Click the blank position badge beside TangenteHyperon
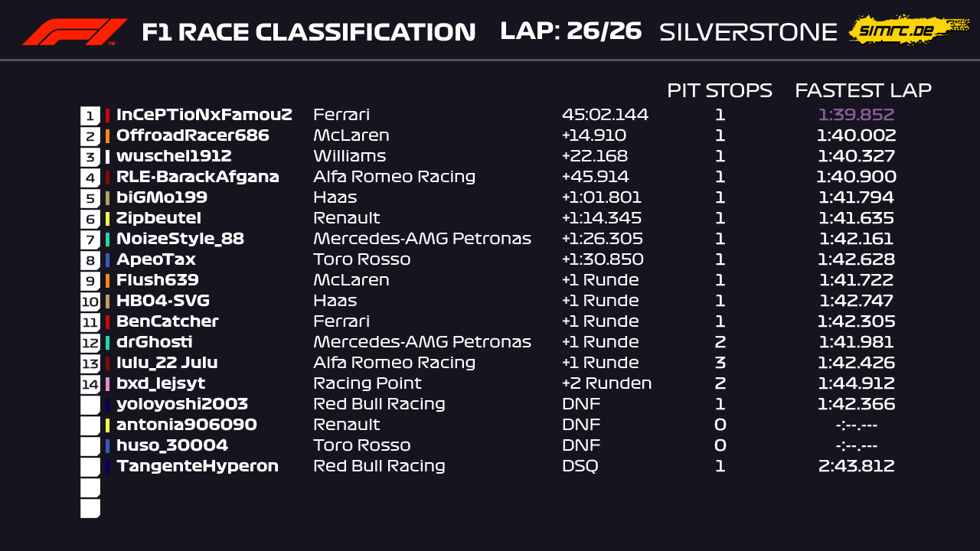980x551 pixels. pyautogui.click(x=90, y=467)
